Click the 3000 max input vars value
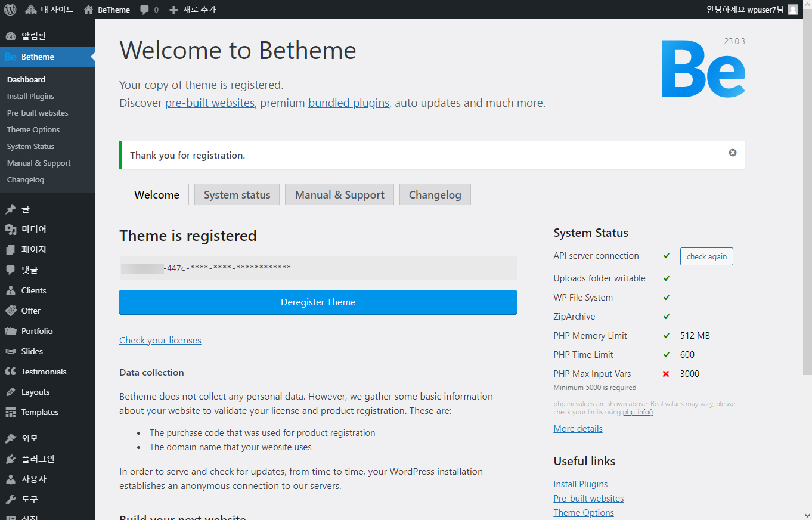This screenshot has height=520, width=812. pos(690,374)
